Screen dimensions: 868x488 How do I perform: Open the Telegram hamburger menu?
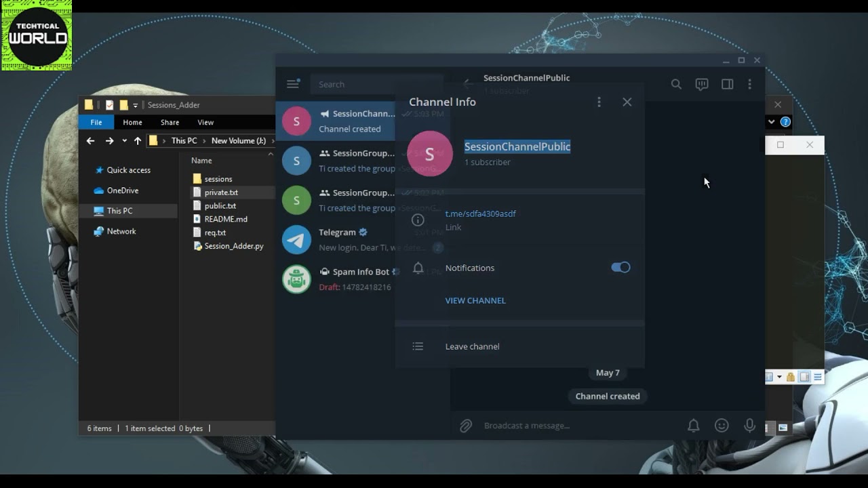[293, 84]
